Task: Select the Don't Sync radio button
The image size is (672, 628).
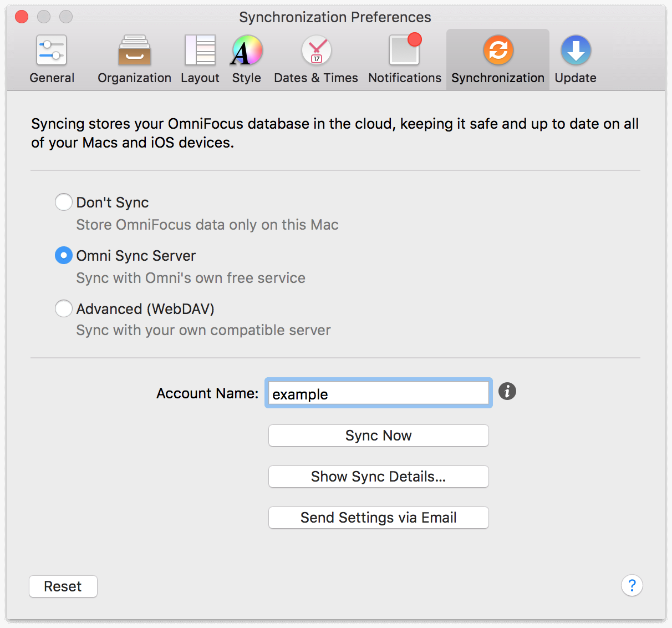Action: [64, 202]
